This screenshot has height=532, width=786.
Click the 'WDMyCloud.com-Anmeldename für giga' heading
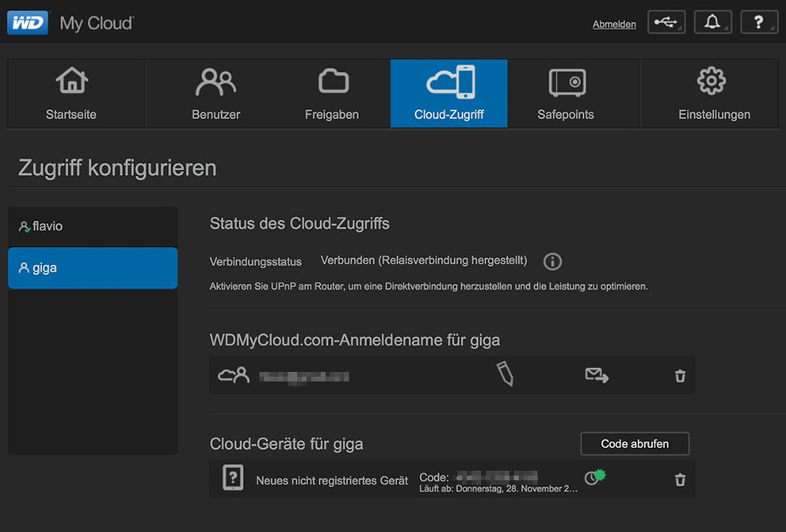click(x=354, y=340)
